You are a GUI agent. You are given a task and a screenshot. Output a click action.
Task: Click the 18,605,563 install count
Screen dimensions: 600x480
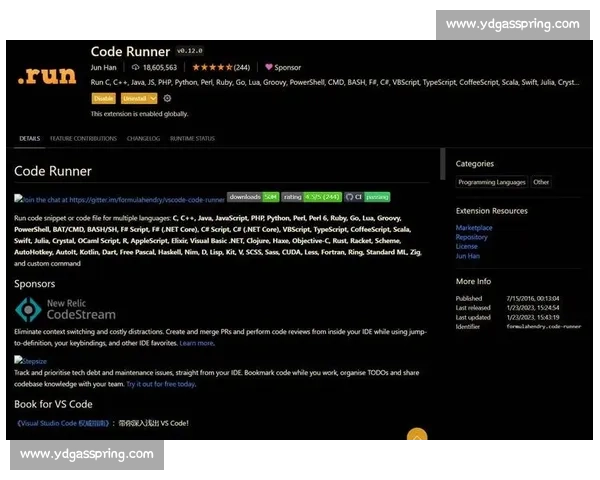point(160,67)
